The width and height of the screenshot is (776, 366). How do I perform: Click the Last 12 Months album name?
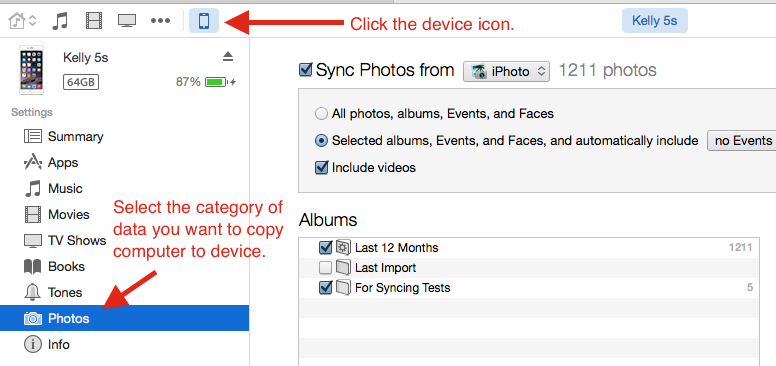tap(396, 248)
